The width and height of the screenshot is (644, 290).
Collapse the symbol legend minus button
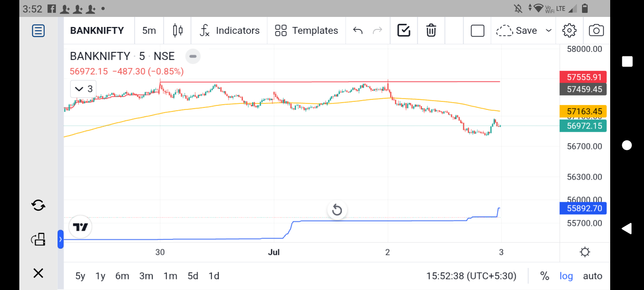click(193, 56)
